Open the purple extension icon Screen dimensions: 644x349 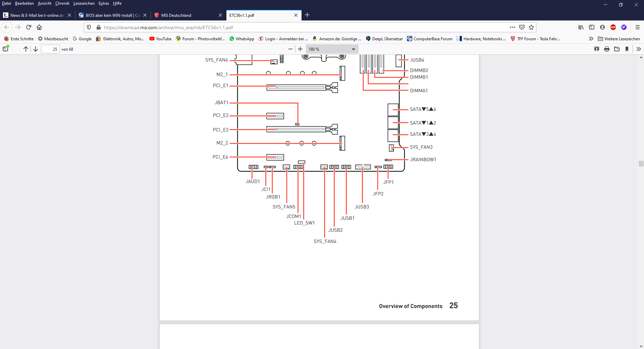(x=624, y=27)
